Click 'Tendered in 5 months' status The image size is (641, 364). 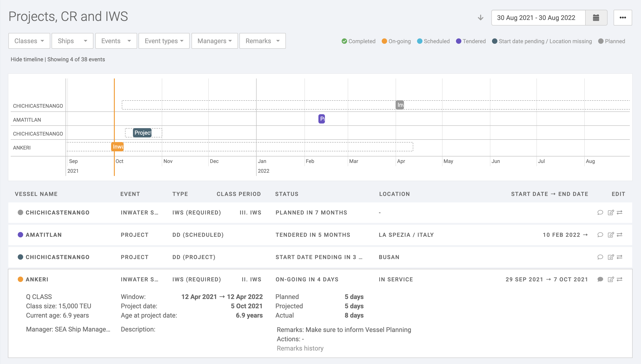point(313,235)
